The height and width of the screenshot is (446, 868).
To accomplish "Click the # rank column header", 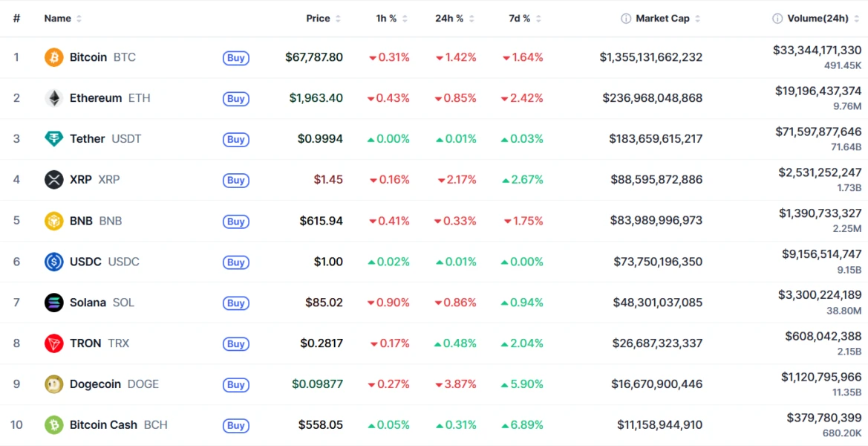I will [x=16, y=19].
